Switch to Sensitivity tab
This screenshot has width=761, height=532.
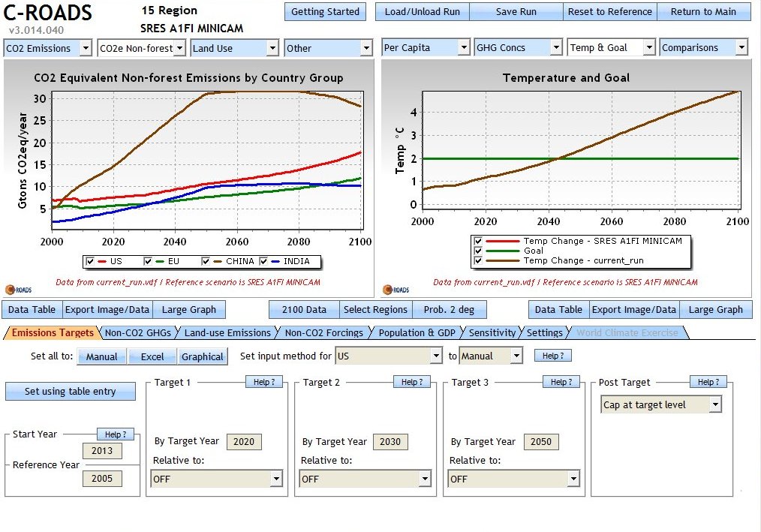click(x=492, y=332)
